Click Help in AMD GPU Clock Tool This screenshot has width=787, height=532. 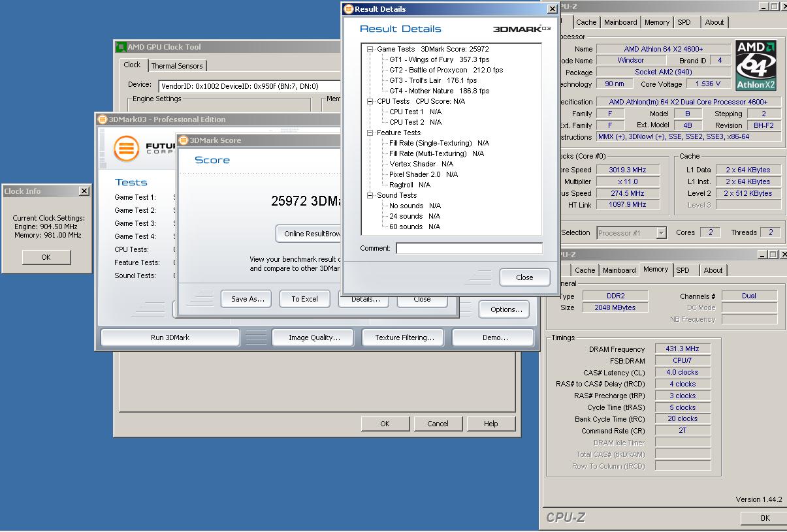click(490, 424)
